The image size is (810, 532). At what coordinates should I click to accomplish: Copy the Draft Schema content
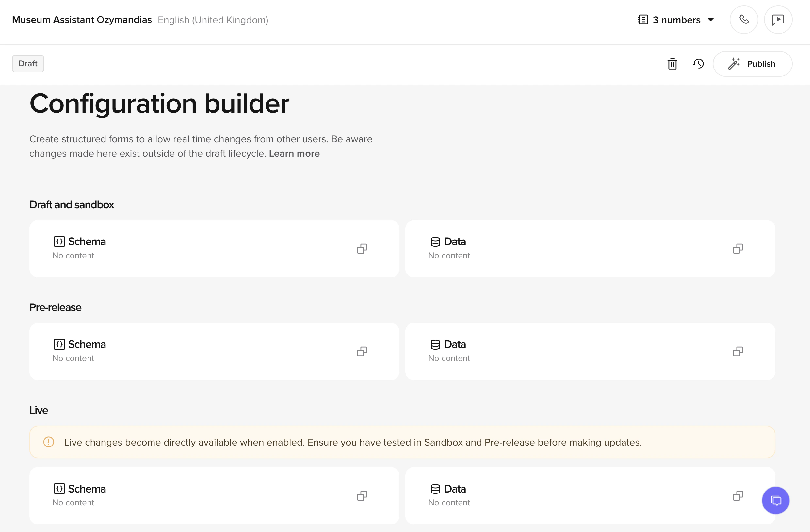tap(362, 249)
